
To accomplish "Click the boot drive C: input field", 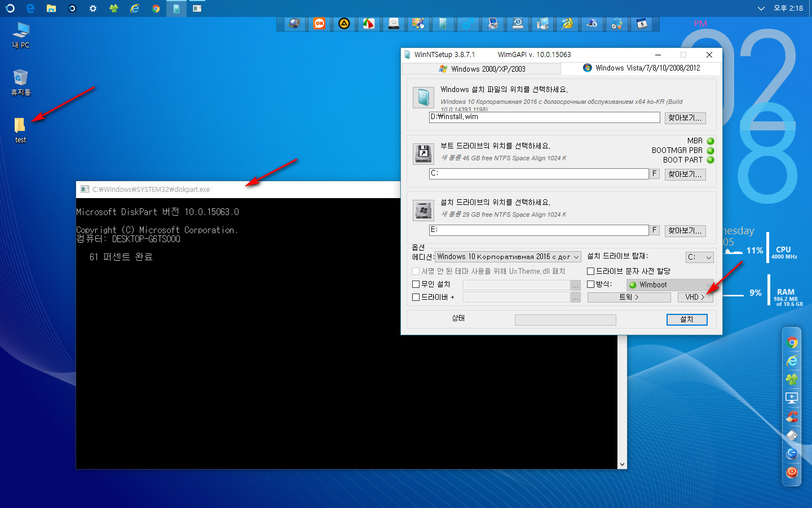I will click(x=539, y=173).
